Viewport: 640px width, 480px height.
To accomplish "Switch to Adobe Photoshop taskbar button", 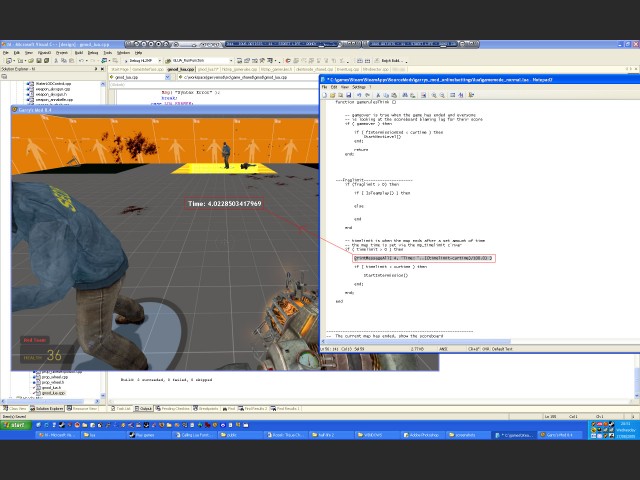I will (x=422, y=435).
